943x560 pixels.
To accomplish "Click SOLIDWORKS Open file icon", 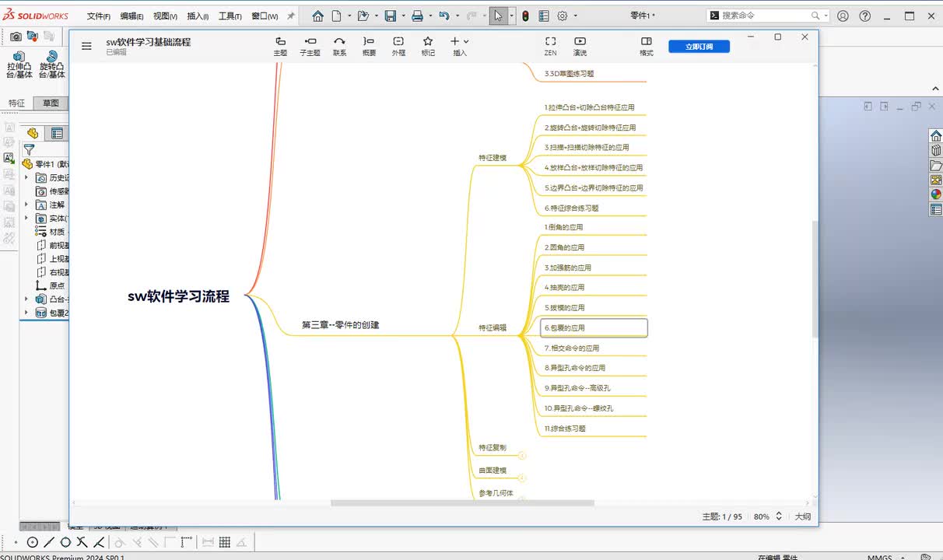I will [363, 16].
